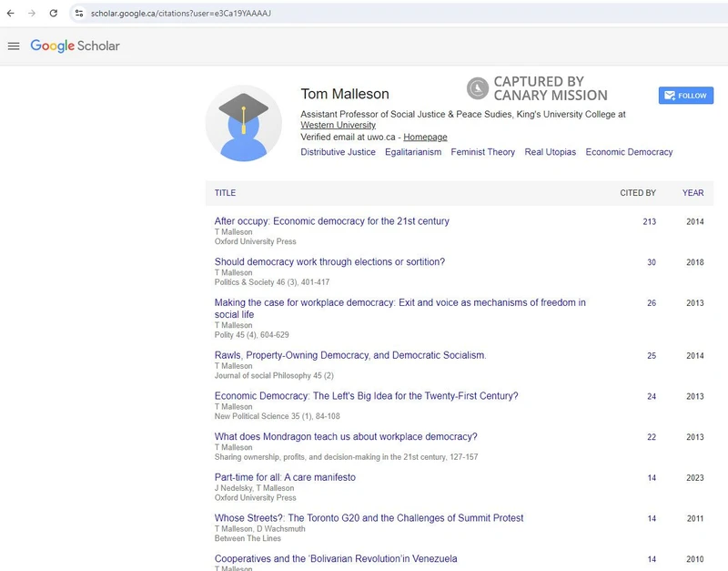Screen dimensions: 728x571
Task: Open 'Whose Streets?: The Toronto G20' article
Action: pyautogui.click(x=369, y=518)
